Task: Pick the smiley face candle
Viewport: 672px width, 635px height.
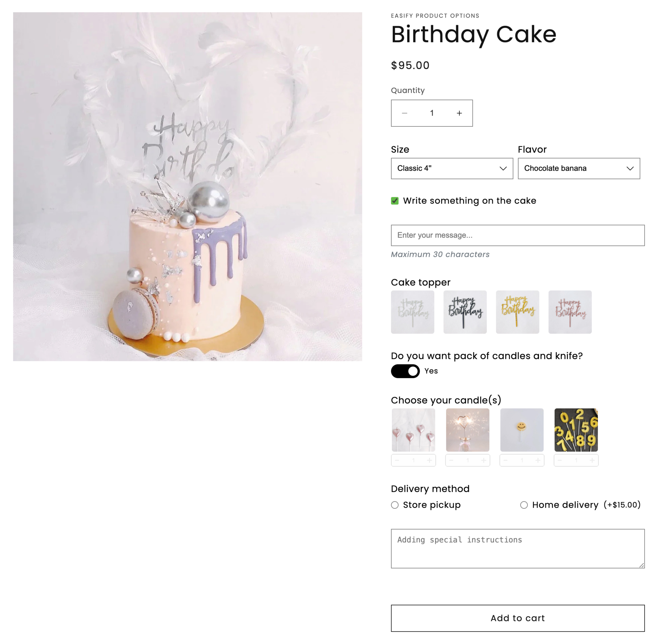Action: (x=522, y=430)
